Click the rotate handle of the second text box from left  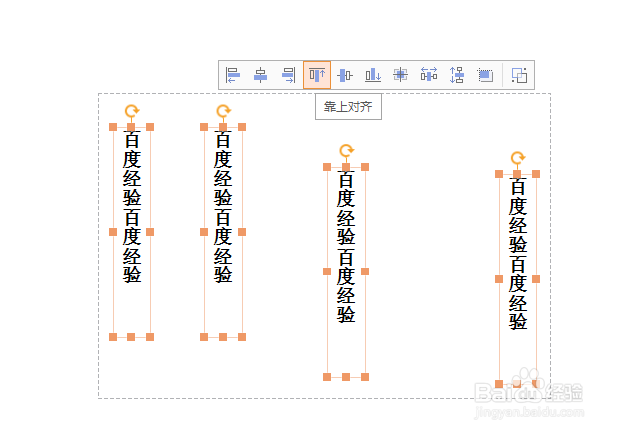pos(223,111)
